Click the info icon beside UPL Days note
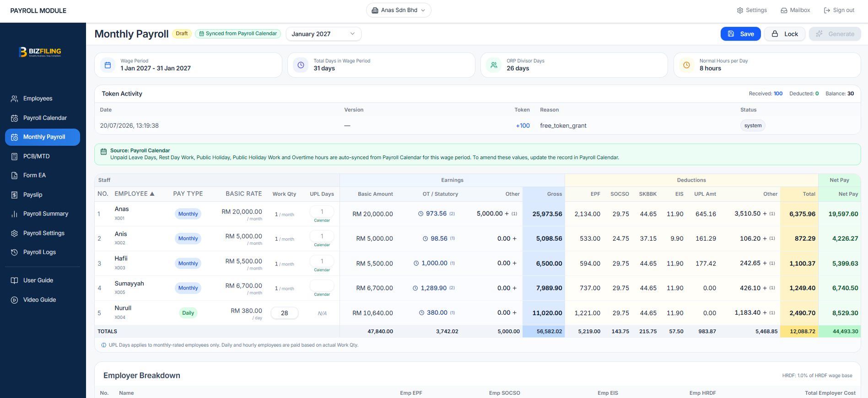Viewport: 868px width, 398px height. click(x=104, y=345)
